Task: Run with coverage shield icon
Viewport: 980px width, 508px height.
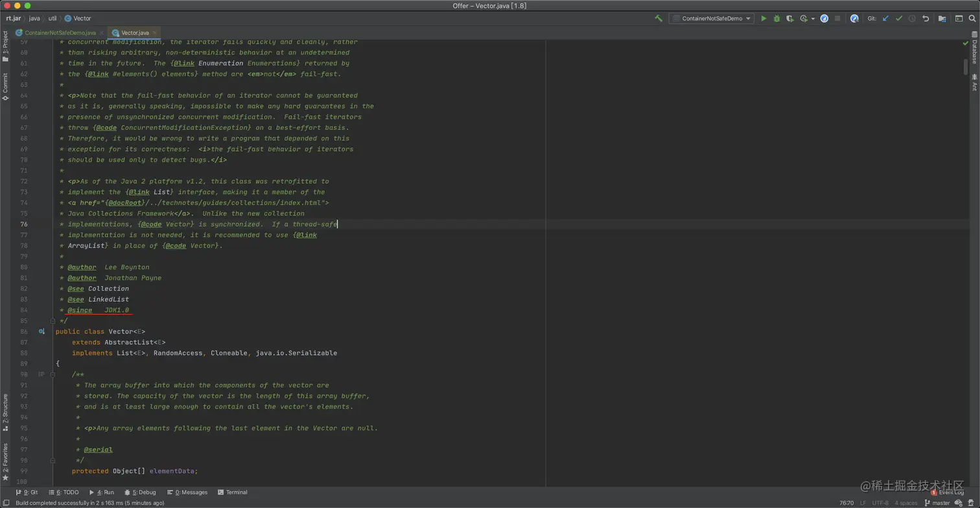Action: tap(790, 19)
